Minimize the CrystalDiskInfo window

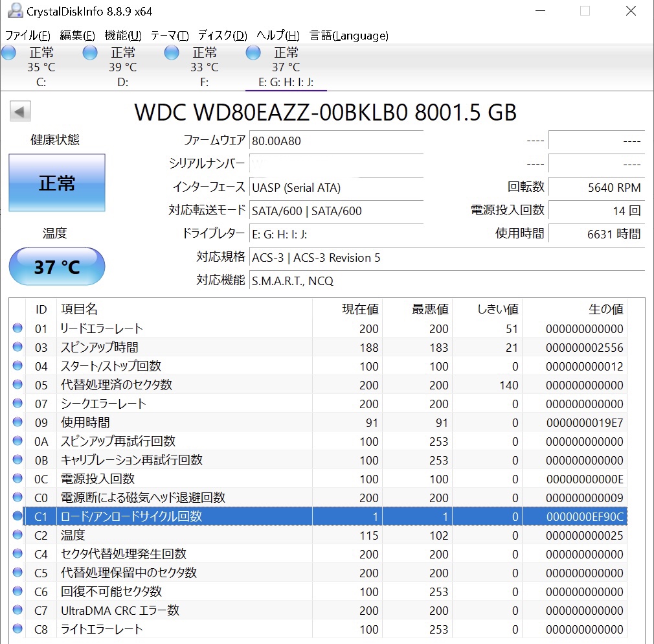coord(541,11)
